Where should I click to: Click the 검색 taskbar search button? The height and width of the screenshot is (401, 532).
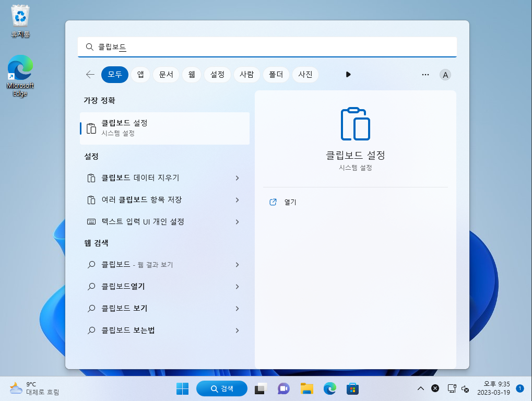[222, 389]
